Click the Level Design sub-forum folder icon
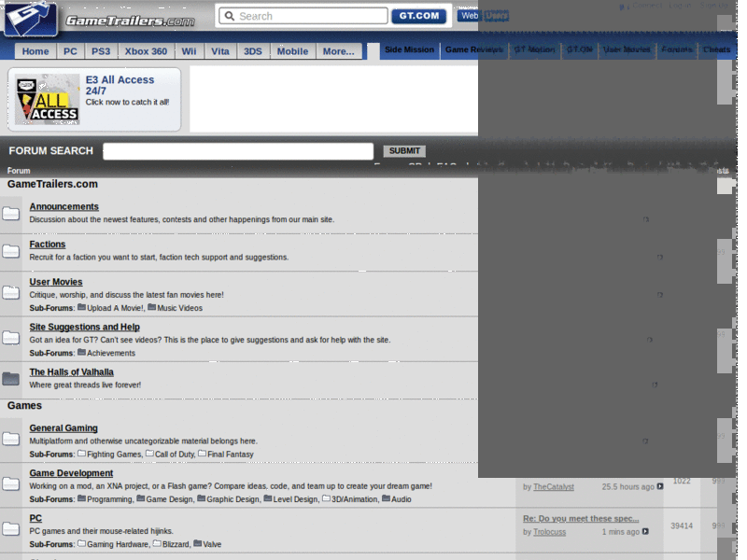The height and width of the screenshot is (560, 747). click(267, 498)
